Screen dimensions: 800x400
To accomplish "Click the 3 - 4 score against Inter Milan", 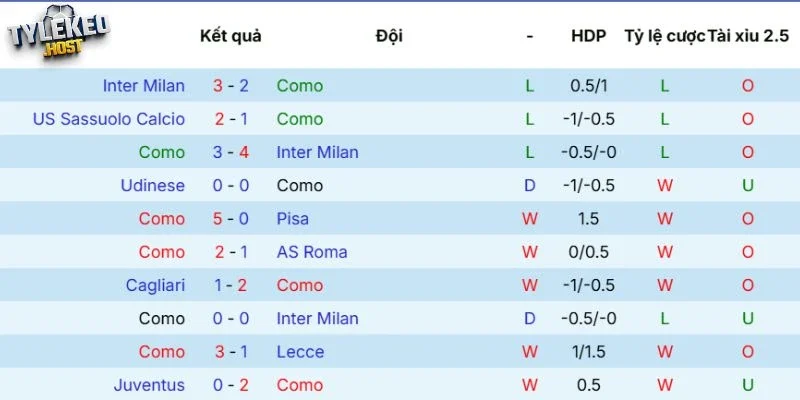I will 230,152.
